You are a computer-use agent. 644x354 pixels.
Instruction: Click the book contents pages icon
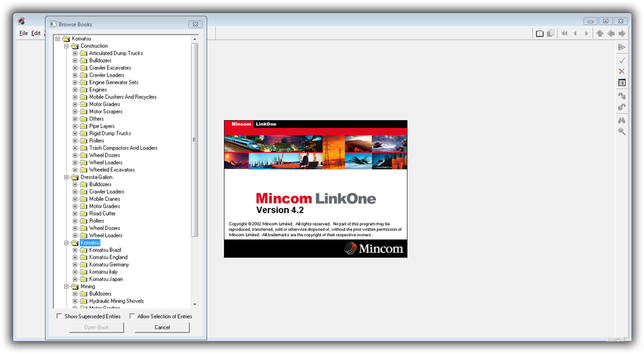pos(551,33)
